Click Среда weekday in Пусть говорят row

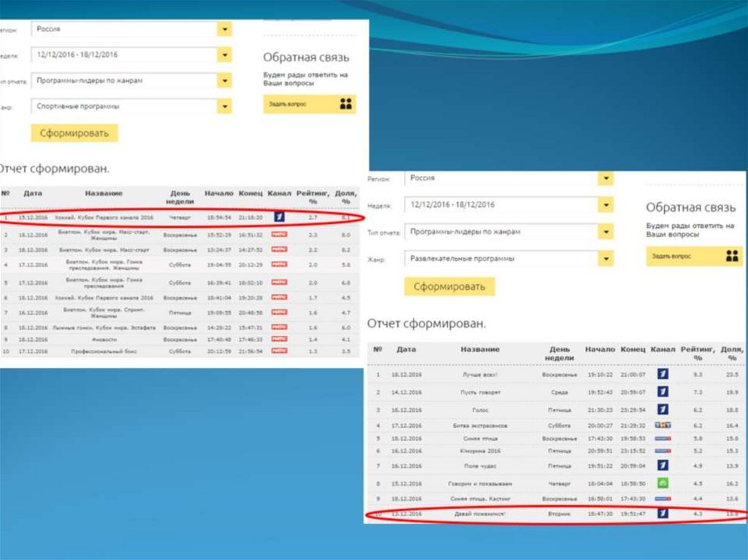(x=559, y=391)
